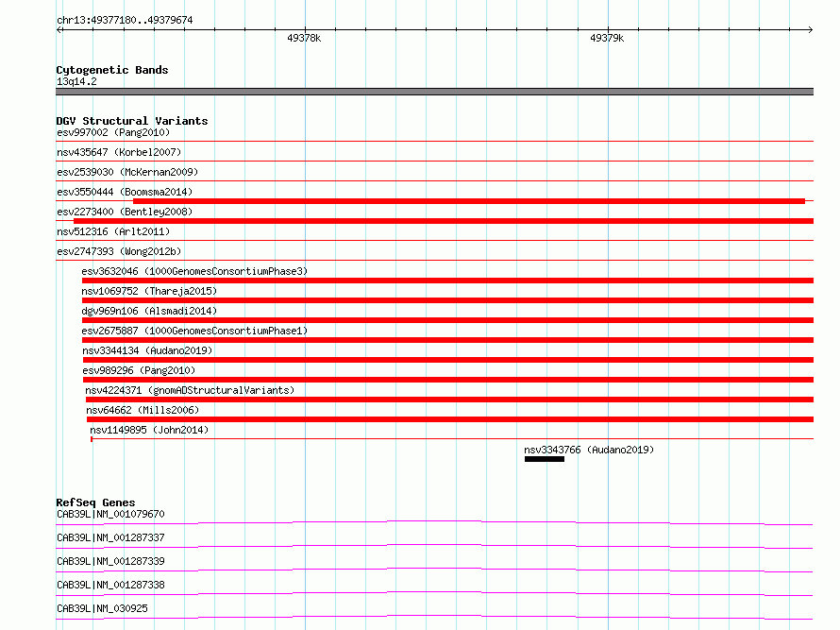Open variant esv2747393 (Wong2012b)
This screenshot has width=840, height=630.
(x=119, y=251)
